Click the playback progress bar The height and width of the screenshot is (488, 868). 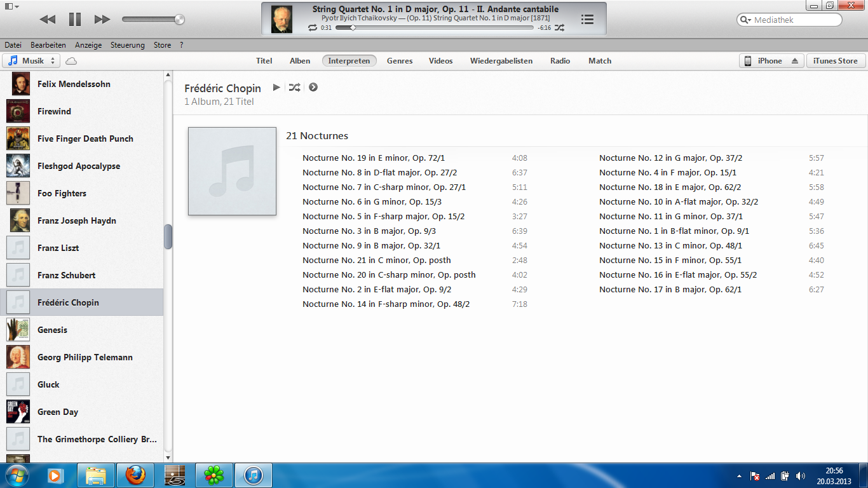coord(435,28)
